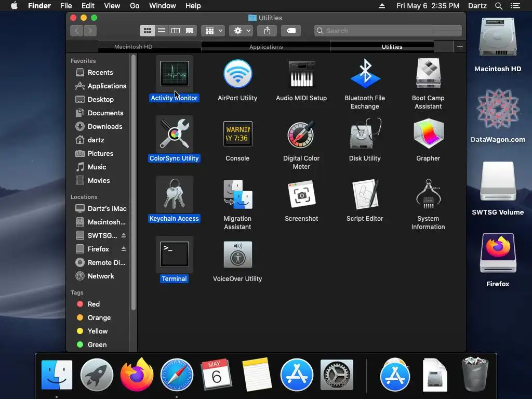Go forward with the right chevron button

(x=90, y=31)
